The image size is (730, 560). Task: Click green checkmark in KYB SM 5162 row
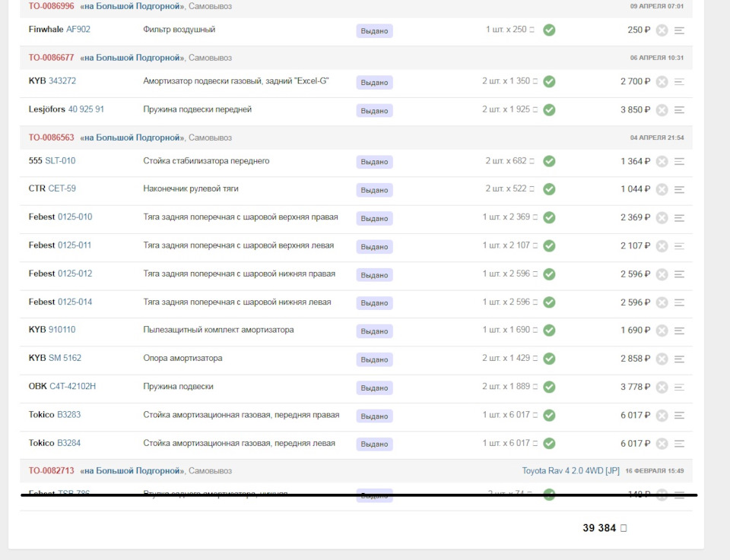pos(549,359)
